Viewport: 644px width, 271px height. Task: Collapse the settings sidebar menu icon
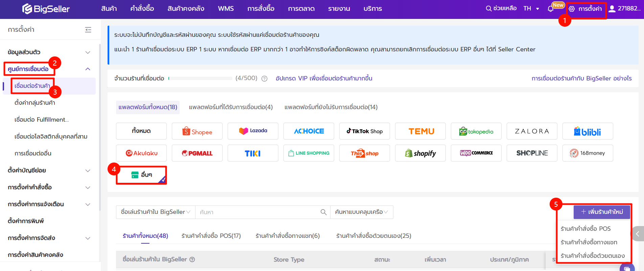(88, 30)
